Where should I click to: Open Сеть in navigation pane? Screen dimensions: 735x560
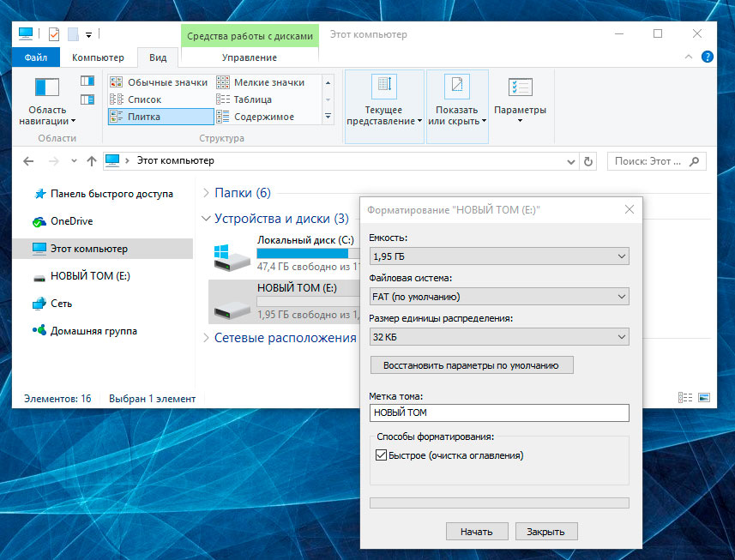(52, 304)
